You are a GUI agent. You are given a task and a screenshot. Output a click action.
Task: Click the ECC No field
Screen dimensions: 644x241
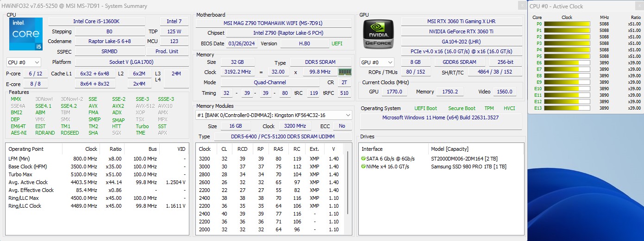click(342, 126)
